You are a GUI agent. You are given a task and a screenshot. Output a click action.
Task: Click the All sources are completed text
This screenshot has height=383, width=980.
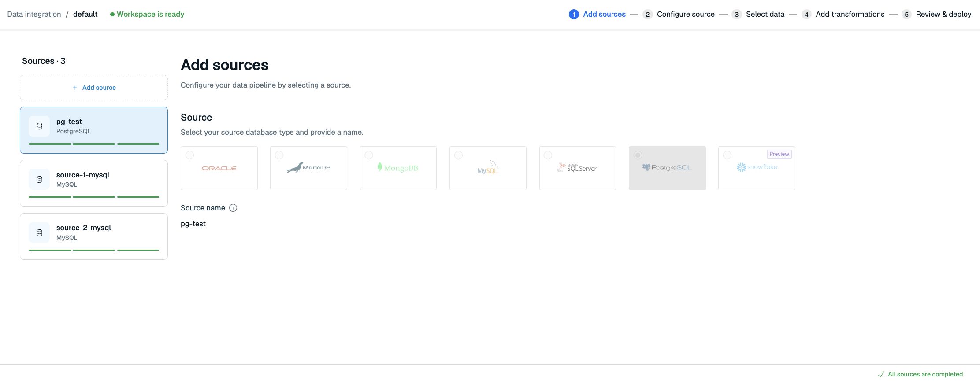(x=925, y=374)
